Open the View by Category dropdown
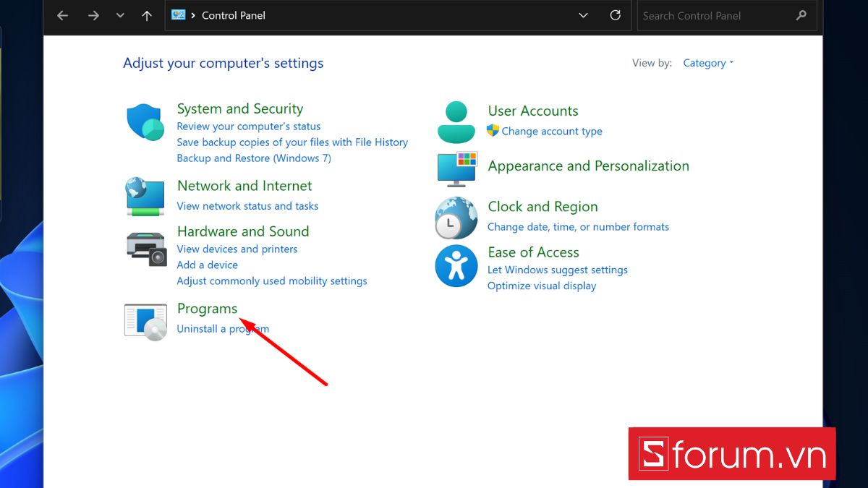Viewport: 868px width, 488px height. point(708,63)
